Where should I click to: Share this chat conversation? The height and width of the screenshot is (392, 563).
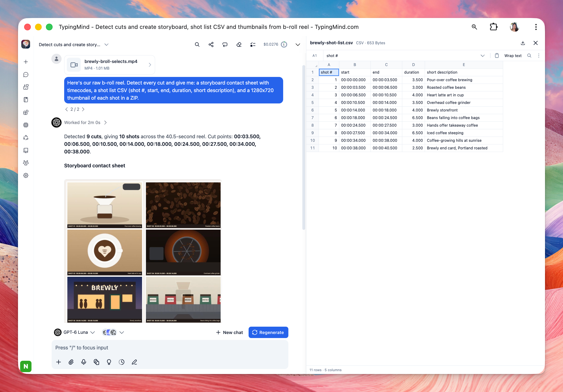pyautogui.click(x=211, y=44)
